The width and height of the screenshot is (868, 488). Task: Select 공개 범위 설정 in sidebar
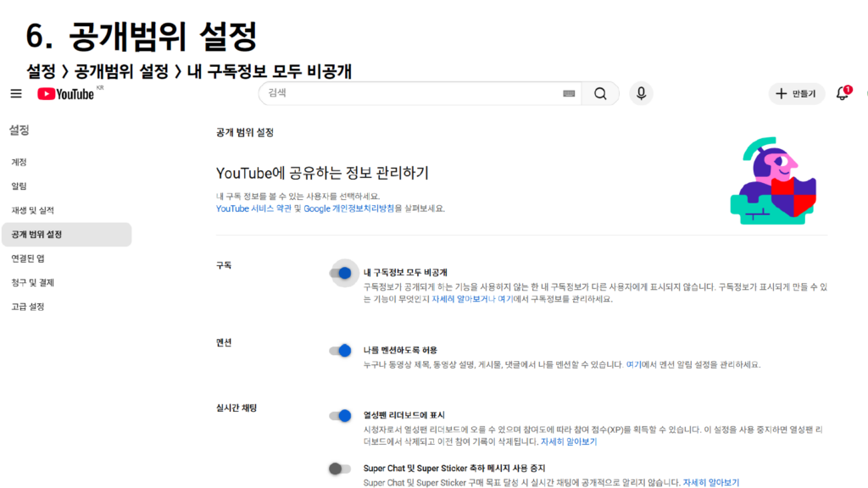point(66,235)
